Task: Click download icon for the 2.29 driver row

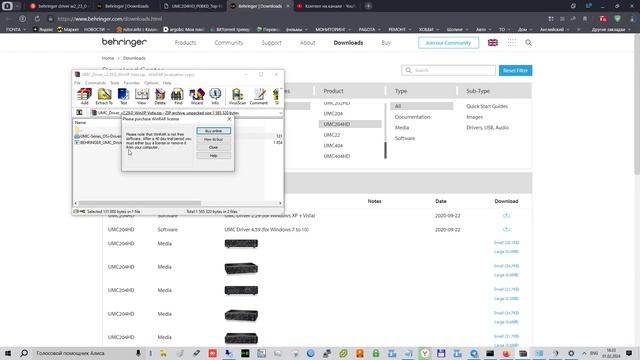Action: click(506, 216)
